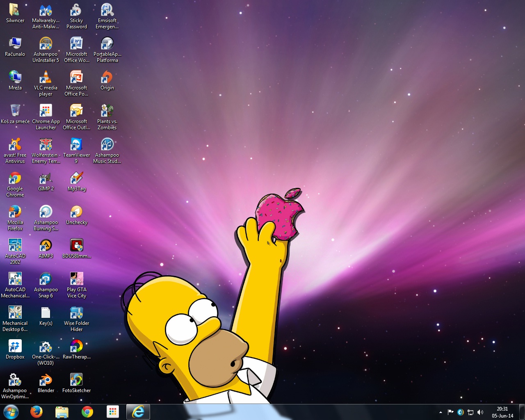Image resolution: width=525 pixels, height=420 pixels.
Task: Select the Koš za smeće recycle bin
Action: [x=15, y=111]
